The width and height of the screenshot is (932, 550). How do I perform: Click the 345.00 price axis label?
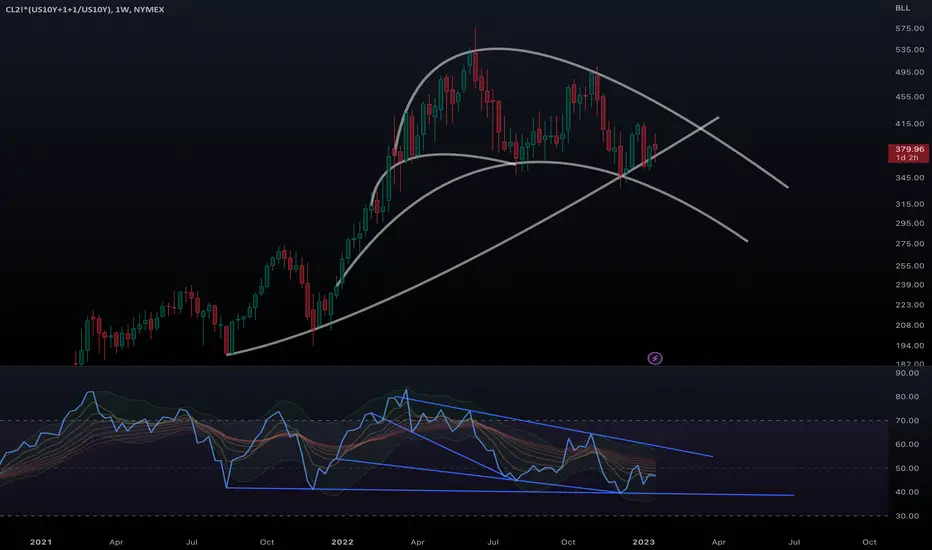click(x=909, y=178)
